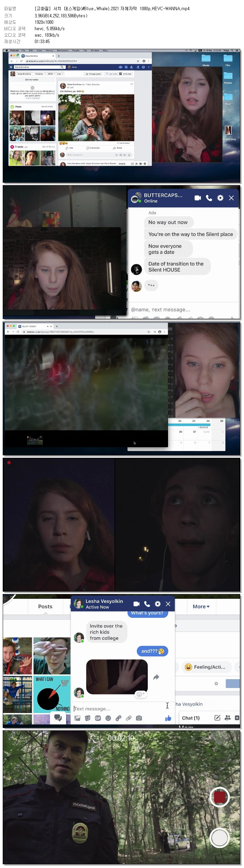Open the hand video thumbnail in chat
This screenshot has width=244, height=868.
coord(117,677)
